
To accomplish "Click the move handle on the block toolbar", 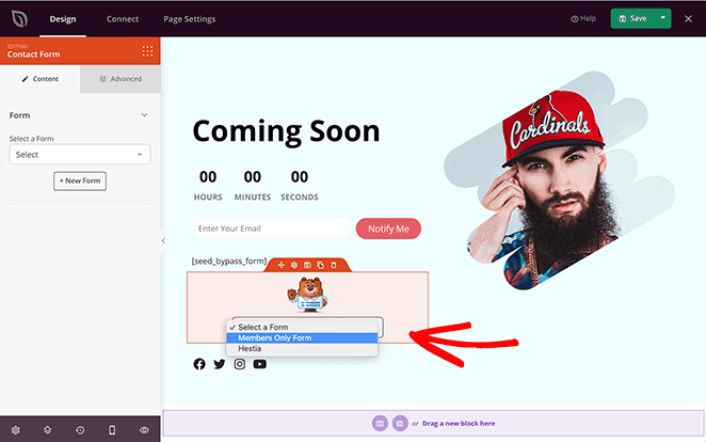I will tap(281, 265).
